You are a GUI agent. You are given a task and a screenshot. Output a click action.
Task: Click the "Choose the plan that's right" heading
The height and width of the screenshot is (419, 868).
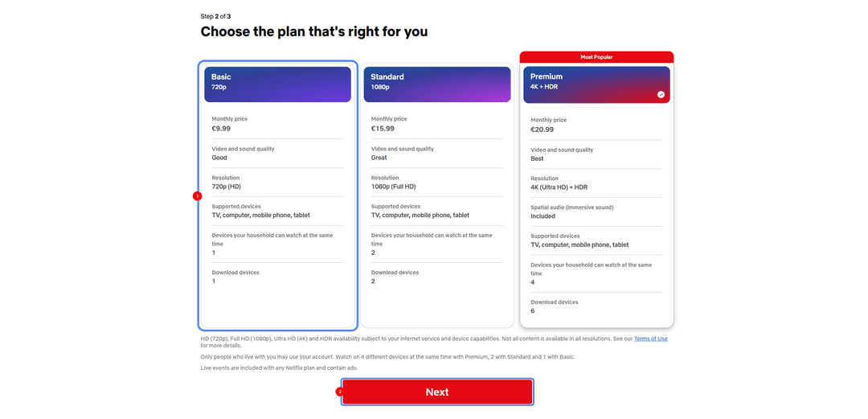click(314, 31)
